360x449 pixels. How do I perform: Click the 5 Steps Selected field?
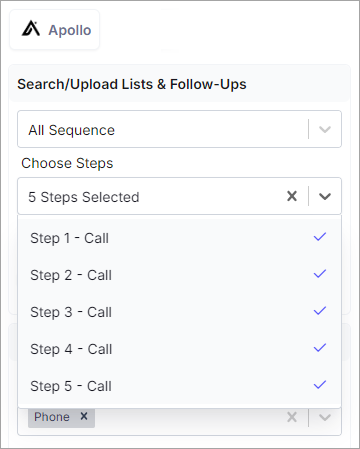(179, 196)
